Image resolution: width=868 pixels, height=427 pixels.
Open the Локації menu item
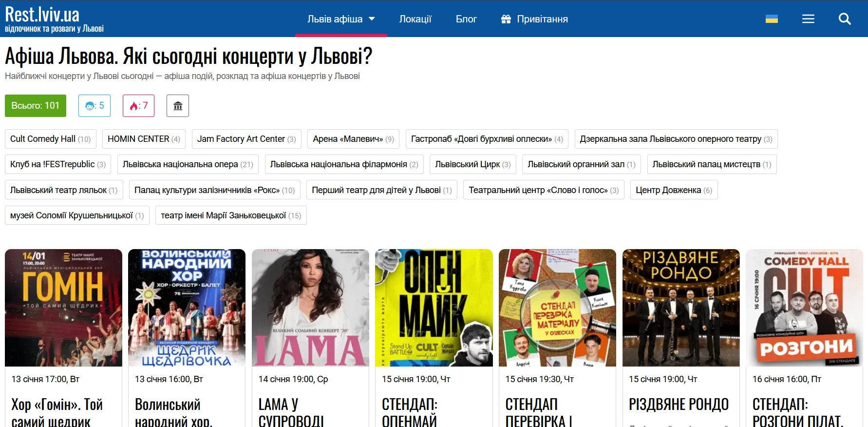click(x=415, y=19)
